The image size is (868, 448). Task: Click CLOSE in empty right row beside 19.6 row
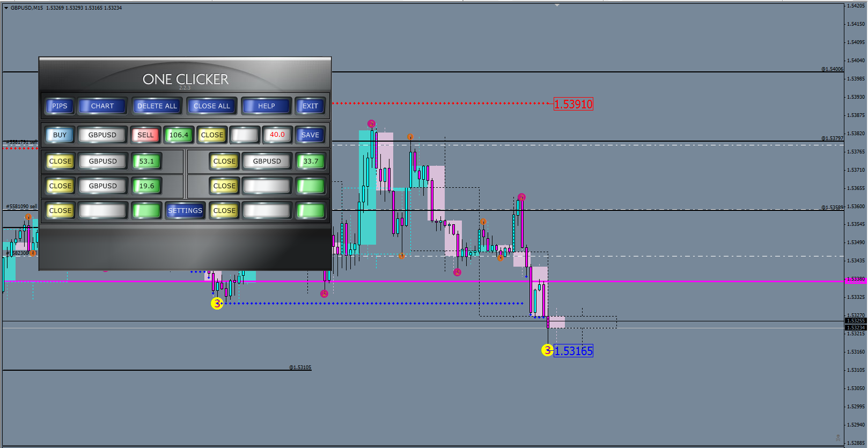point(224,186)
